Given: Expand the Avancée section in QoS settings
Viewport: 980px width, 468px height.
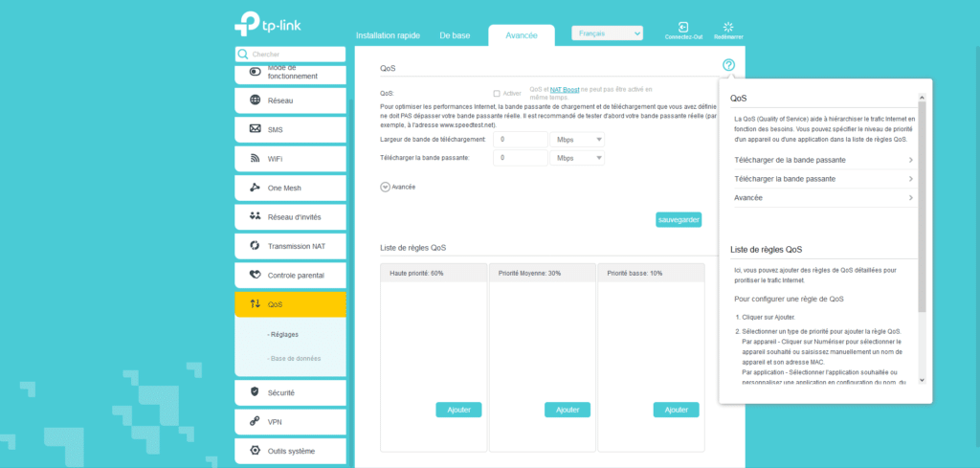Looking at the screenshot, I should [x=386, y=188].
